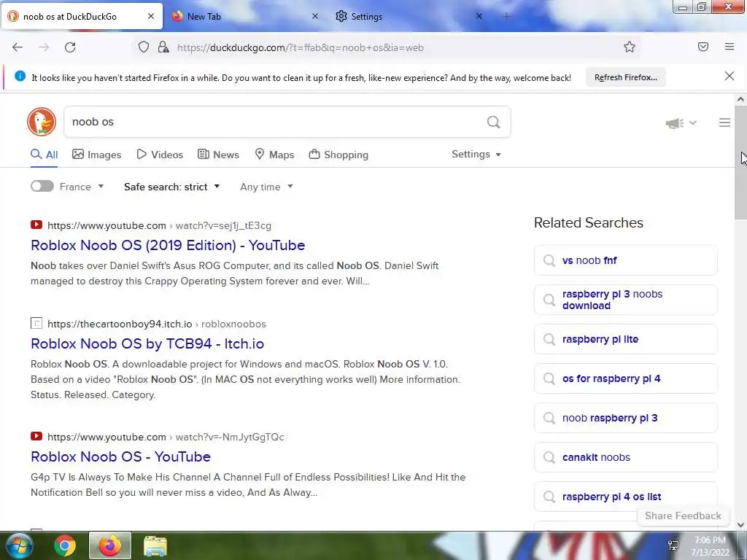Click the Firefox address bar URL
The image size is (747, 560).
pos(300,47)
